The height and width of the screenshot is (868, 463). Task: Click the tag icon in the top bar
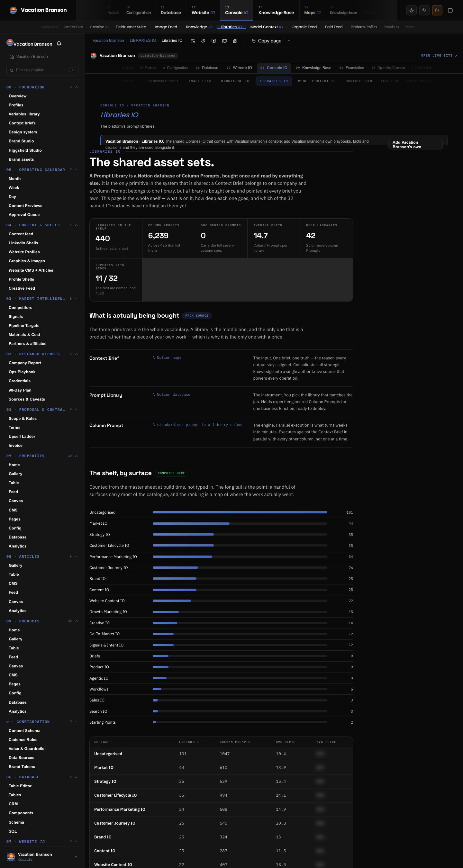(x=424, y=10)
